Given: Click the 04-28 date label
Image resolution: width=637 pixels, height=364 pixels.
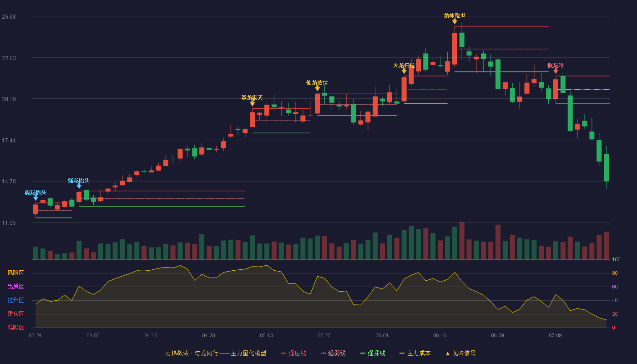Looking at the screenshot, I should point(208,335).
